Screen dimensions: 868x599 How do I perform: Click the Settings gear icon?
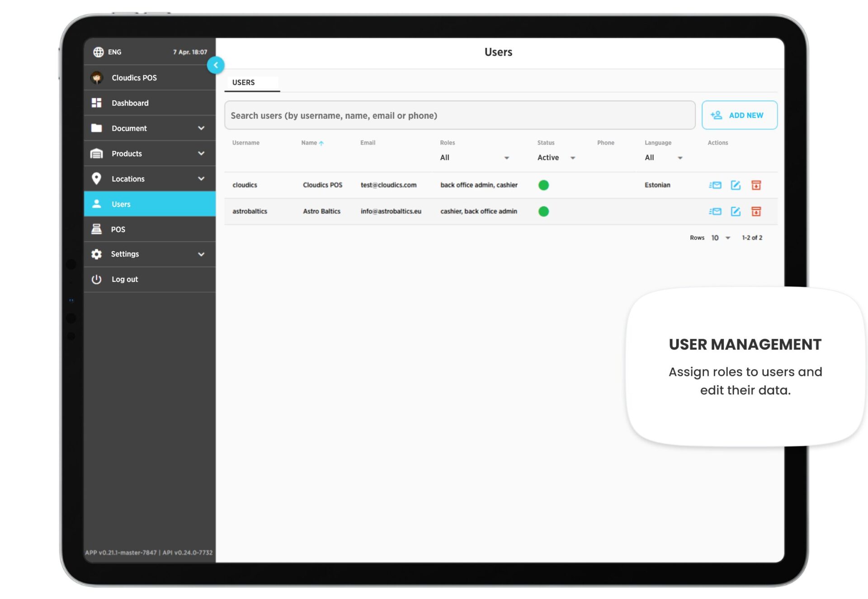point(96,254)
